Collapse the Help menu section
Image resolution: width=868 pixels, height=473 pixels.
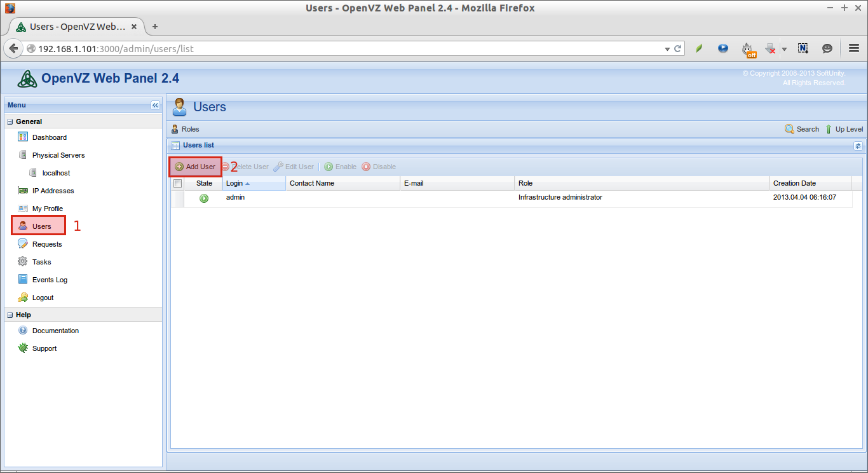(10, 315)
